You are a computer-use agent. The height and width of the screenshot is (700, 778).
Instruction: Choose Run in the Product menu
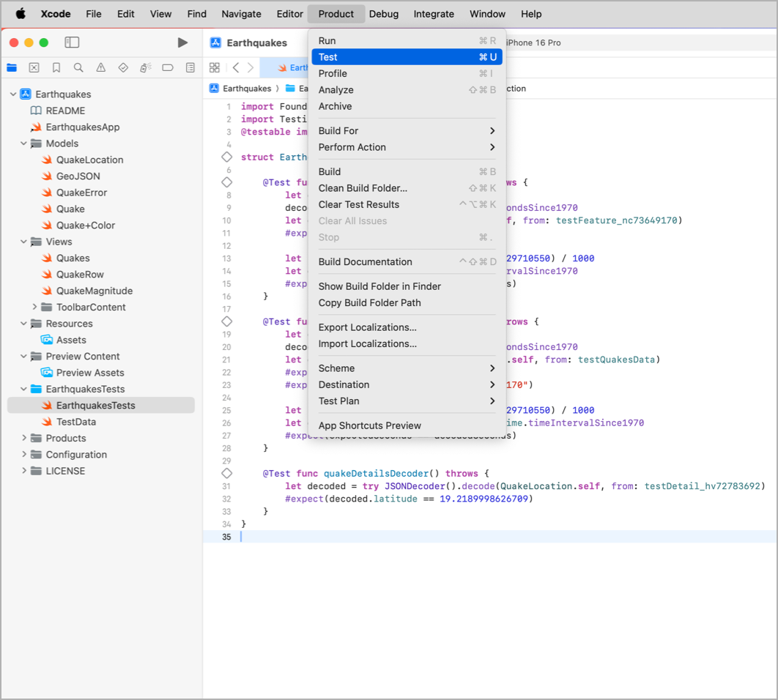point(407,41)
